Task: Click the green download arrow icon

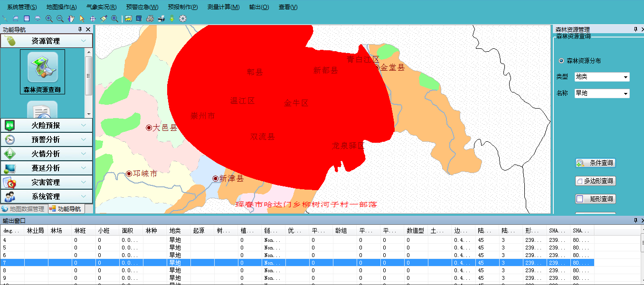Action: (172, 18)
